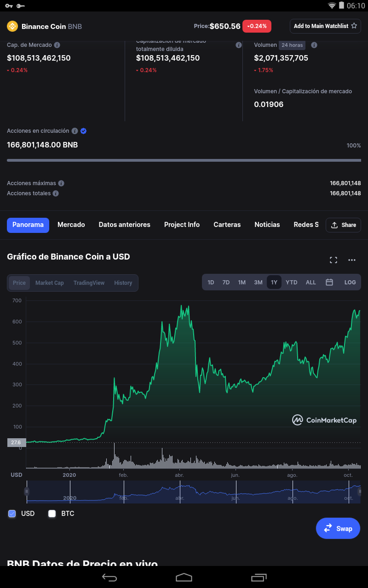Switch to the Project Info tab
The width and height of the screenshot is (368, 588).
[182, 225]
